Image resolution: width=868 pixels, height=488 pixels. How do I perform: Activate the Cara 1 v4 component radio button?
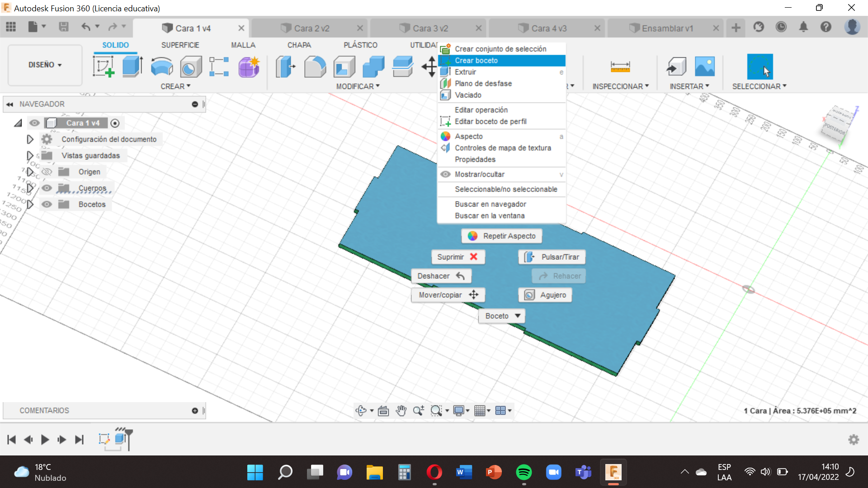(x=115, y=123)
